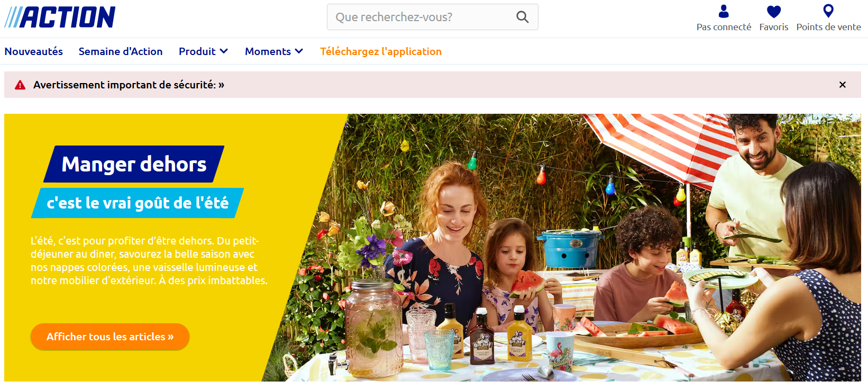Click Téléchargez l'application link
The image size is (868, 390).
(x=381, y=51)
